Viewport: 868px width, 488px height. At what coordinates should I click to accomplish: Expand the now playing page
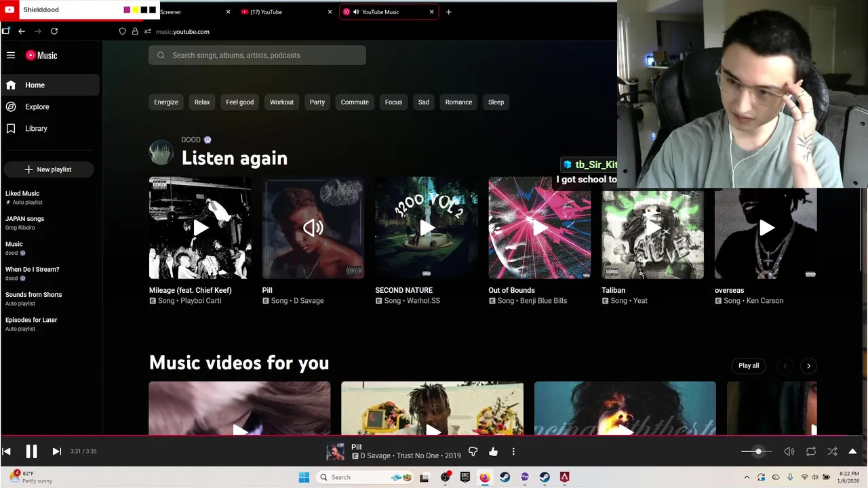click(x=852, y=451)
